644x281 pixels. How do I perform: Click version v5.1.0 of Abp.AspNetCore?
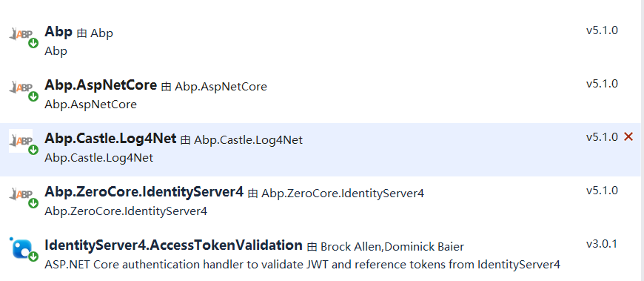(x=602, y=84)
